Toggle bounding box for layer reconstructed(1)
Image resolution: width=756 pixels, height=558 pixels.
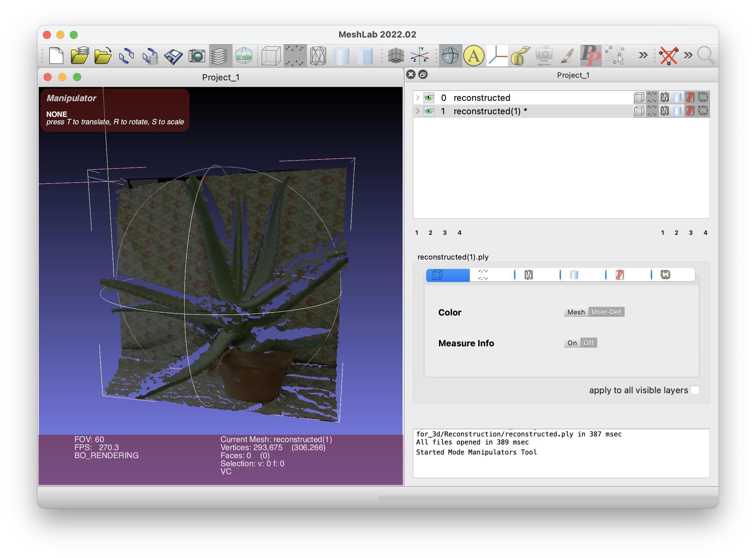639,111
